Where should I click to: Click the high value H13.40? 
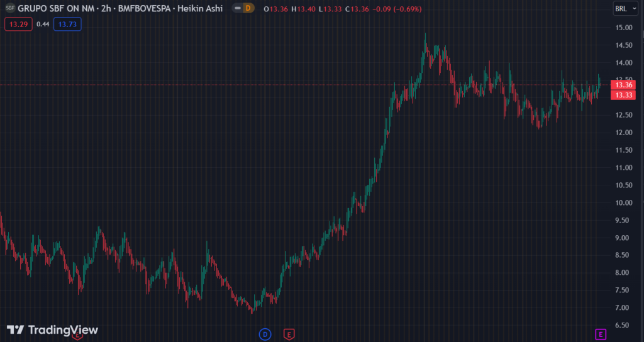coord(303,9)
